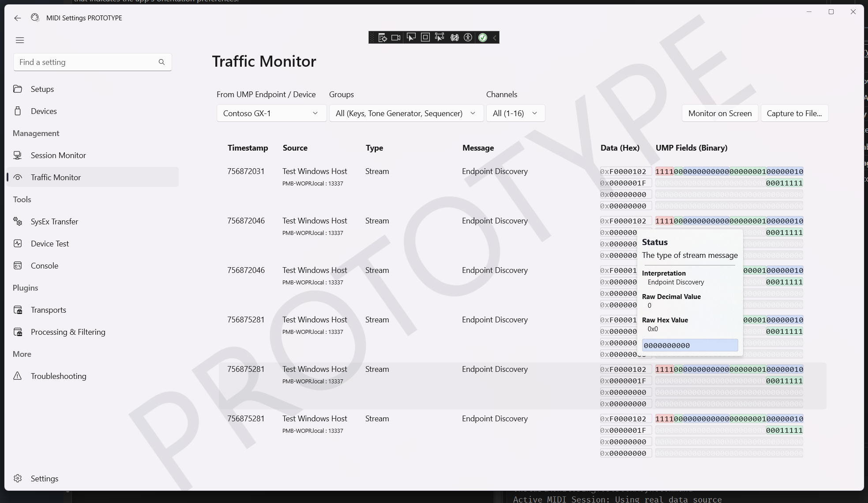Expand Channels All (1-16) dropdown
The image size is (868, 503).
pyautogui.click(x=515, y=113)
